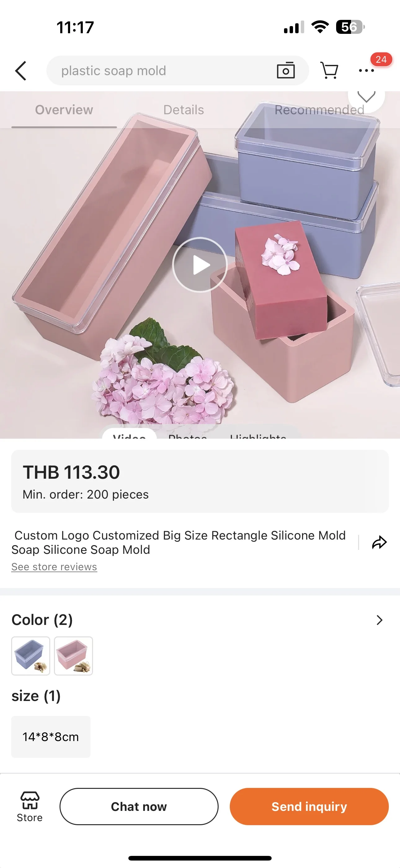
Task: Tap the Send inquiry button
Action: pos(309,807)
